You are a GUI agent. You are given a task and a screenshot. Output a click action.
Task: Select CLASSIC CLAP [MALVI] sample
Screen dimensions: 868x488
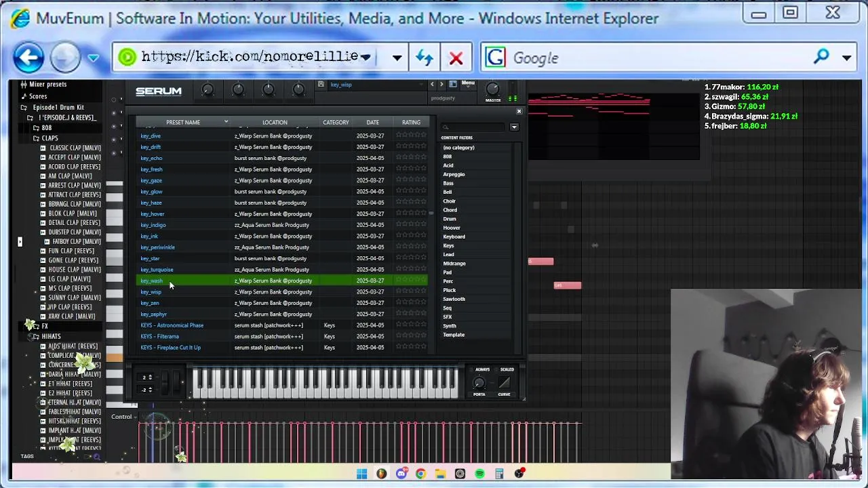pyautogui.click(x=75, y=148)
